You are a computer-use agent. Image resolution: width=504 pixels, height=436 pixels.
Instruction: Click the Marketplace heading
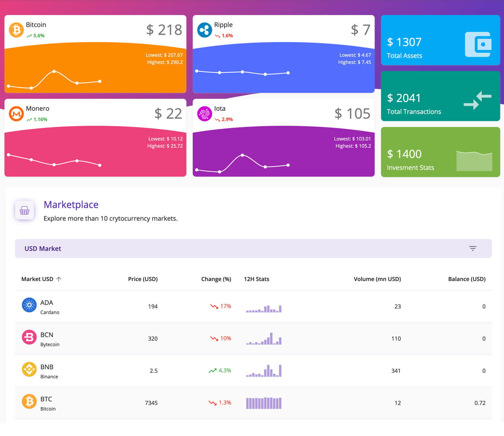click(x=71, y=205)
